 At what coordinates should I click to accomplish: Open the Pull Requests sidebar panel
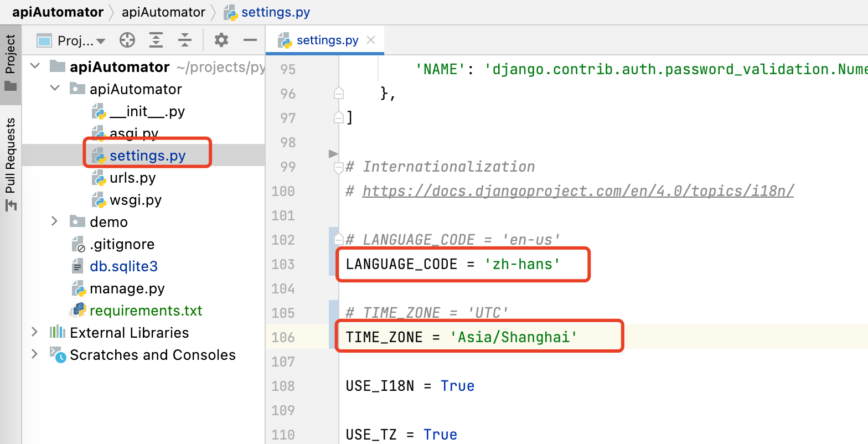[11, 165]
